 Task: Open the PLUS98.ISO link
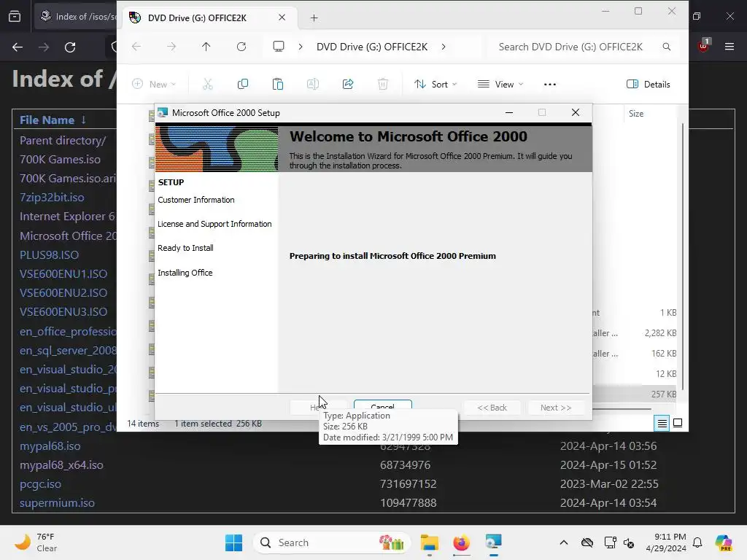click(49, 254)
